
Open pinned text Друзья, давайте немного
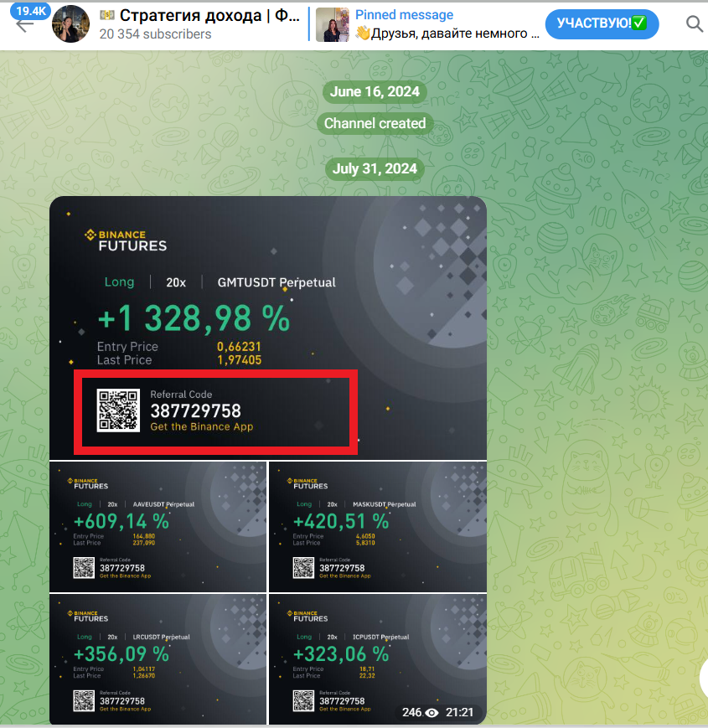[x=447, y=34]
